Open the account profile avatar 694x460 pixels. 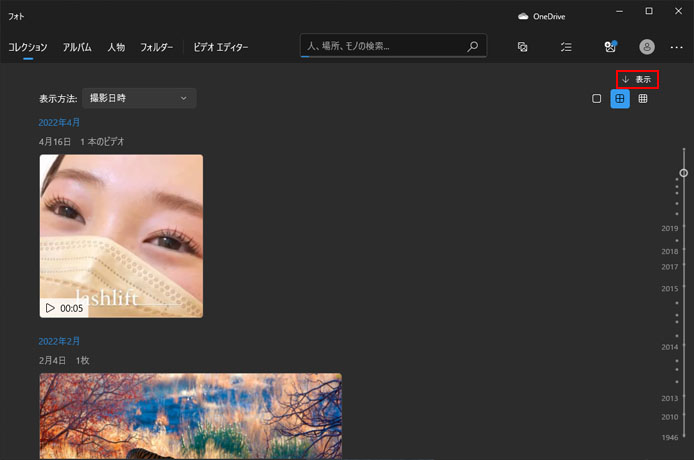647,46
